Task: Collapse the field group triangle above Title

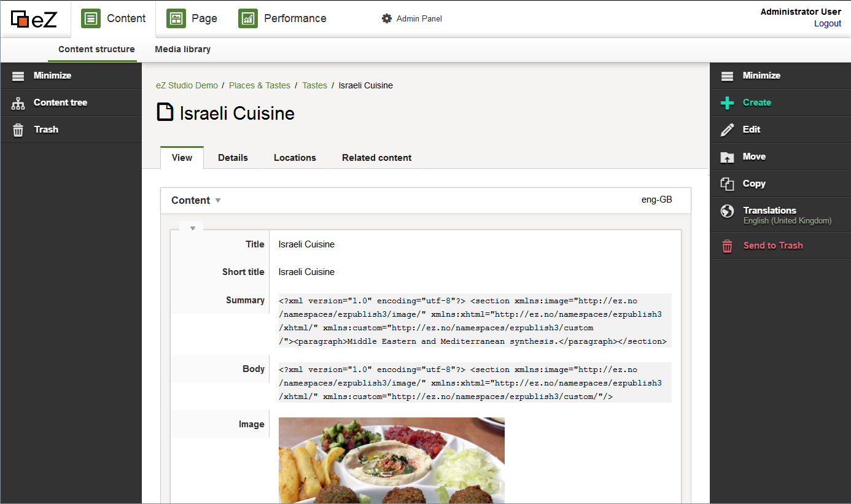Action: pos(192,228)
